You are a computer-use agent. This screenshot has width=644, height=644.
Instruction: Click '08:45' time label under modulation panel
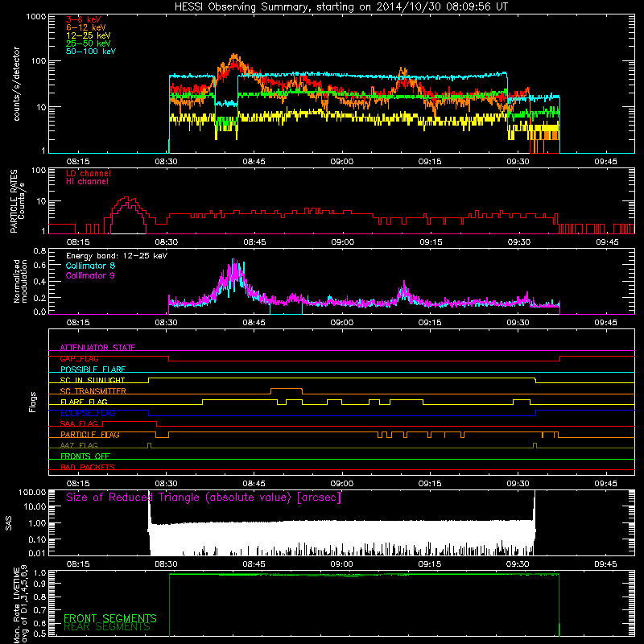click(254, 323)
